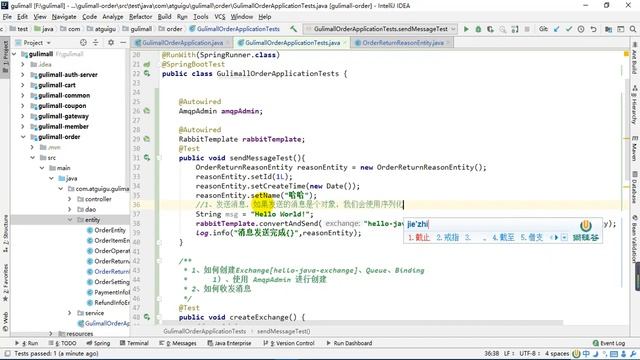Click the GulimallOrderApplicationTests navigation bar crumb
640x360 pixels.
point(235,29)
